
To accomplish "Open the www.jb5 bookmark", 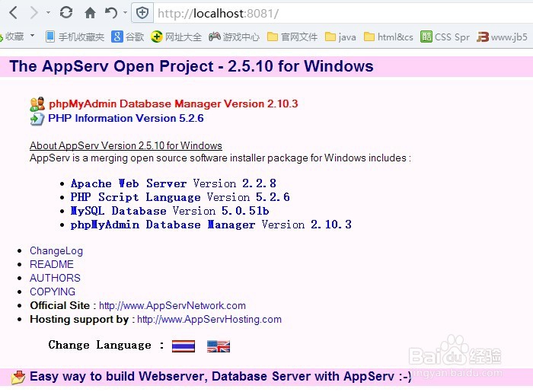I will click(x=502, y=37).
